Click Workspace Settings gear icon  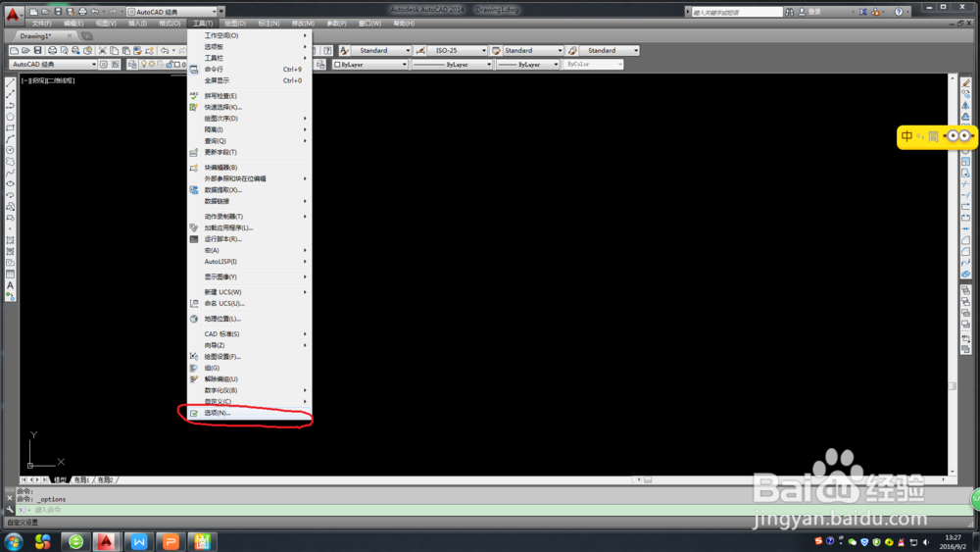pyautogui.click(x=104, y=65)
